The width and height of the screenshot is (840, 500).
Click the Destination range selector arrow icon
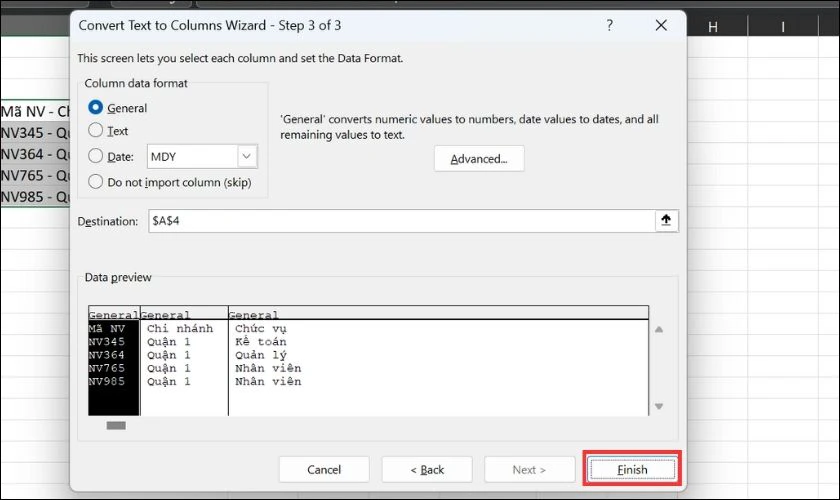click(666, 221)
